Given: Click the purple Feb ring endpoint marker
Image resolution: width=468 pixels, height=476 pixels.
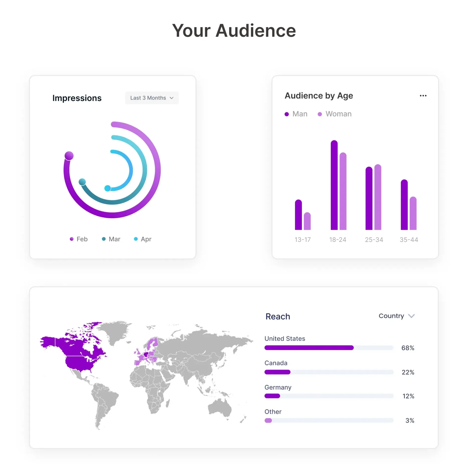Looking at the screenshot, I should (69, 156).
